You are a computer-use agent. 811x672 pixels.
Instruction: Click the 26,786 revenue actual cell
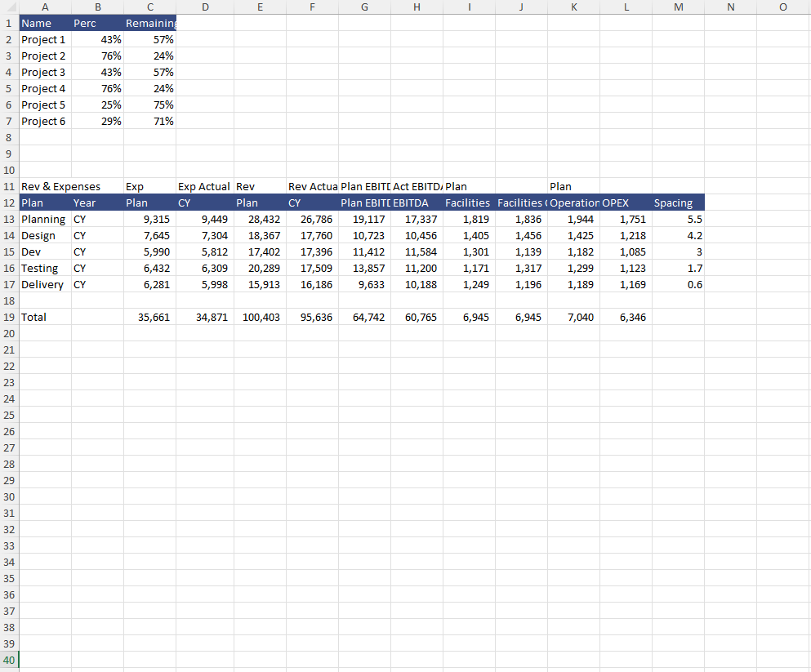click(313, 219)
